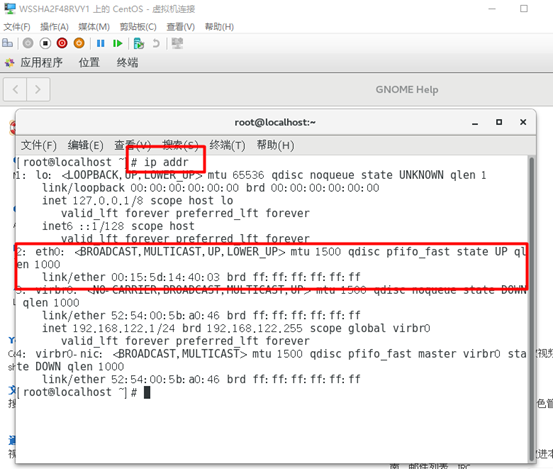Open terminal 编辑(E) menu

pyautogui.click(x=86, y=145)
